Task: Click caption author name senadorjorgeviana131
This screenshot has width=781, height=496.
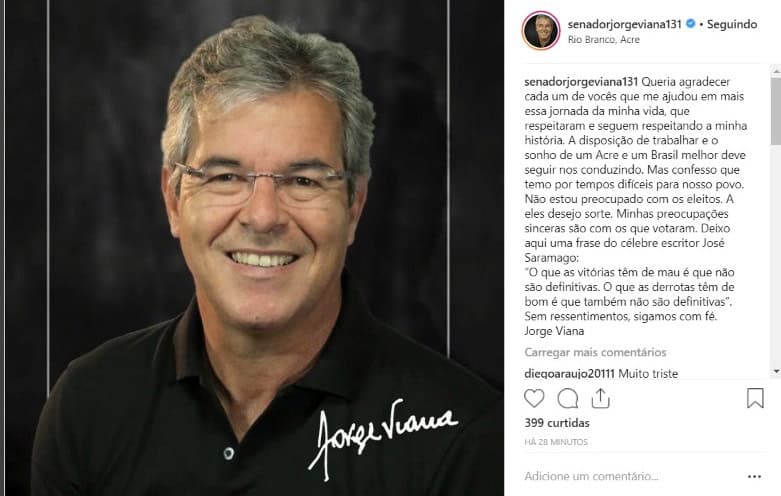Action: tap(581, 82)
